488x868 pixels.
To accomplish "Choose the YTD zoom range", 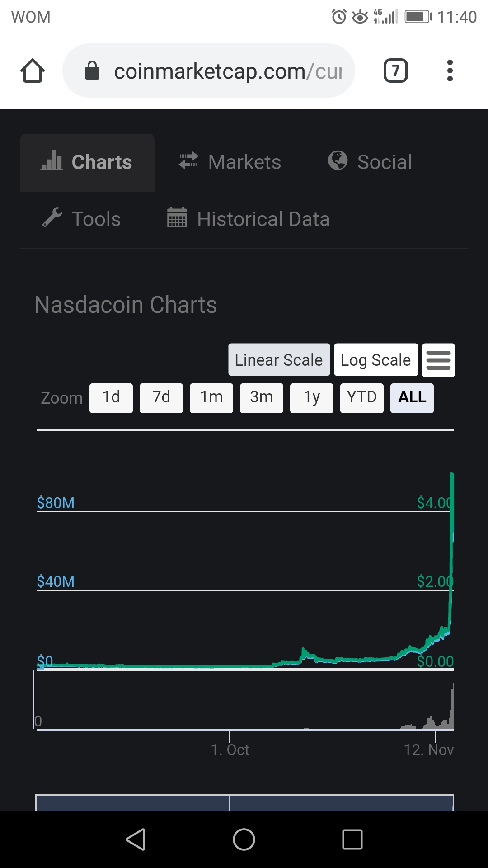I will click(361, 398).
